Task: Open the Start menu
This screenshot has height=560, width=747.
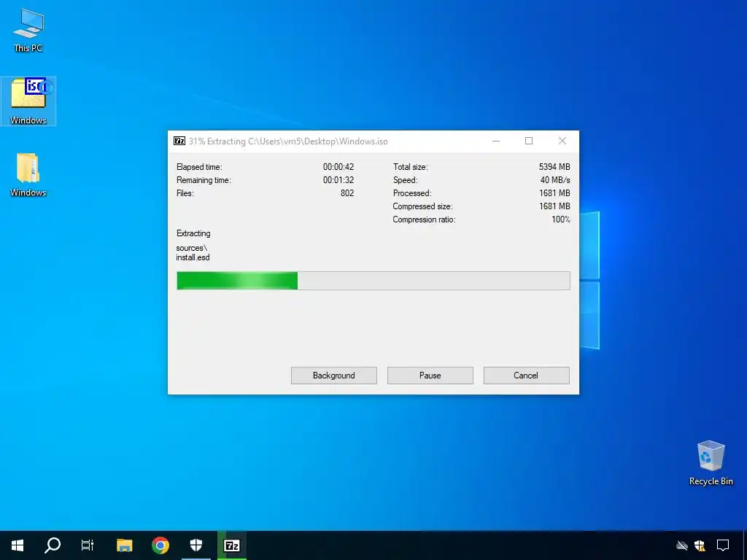Action: click(18, 545)
